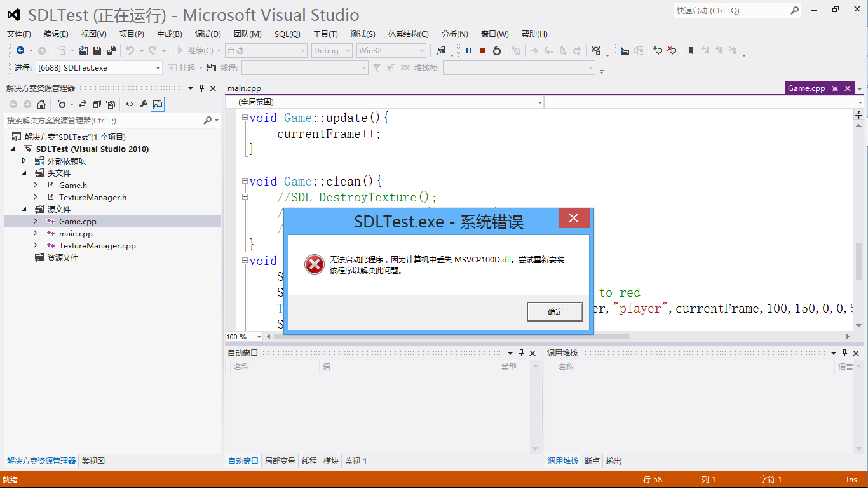The width and height of the screenshot is (868, 488).
Task: Expand the 外部依赖项 node
Action: coord(24,161)
